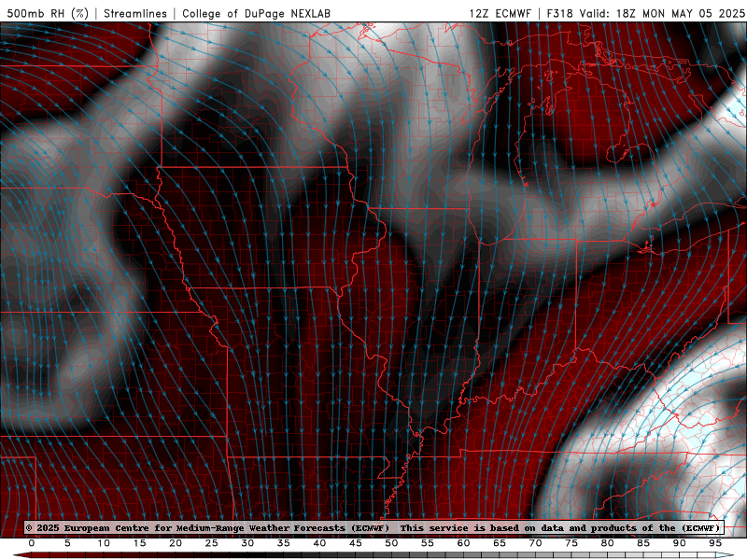Click the "45" value on the RH scale
Screen dimensions: 747x560
(356, 543)
